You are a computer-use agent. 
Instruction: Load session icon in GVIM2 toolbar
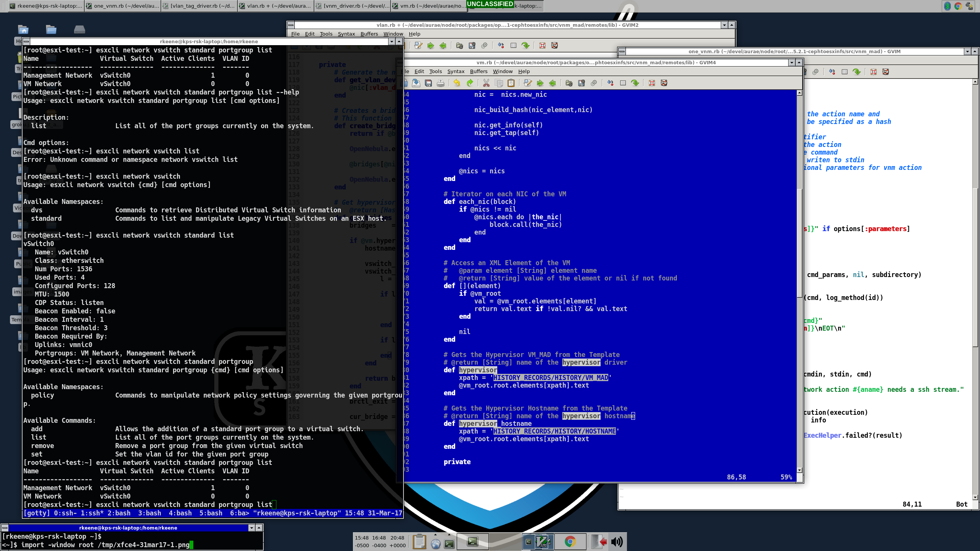pos(459,46)
